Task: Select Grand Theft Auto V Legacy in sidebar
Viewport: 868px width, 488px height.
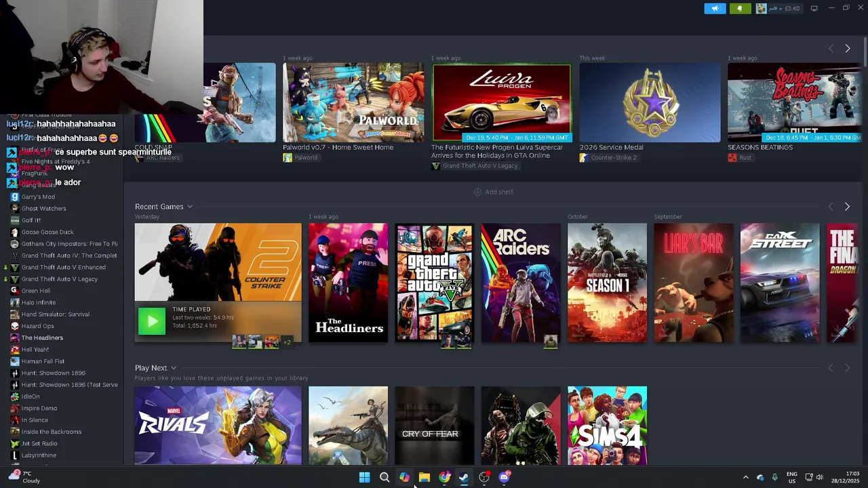Action: [60, 279]
